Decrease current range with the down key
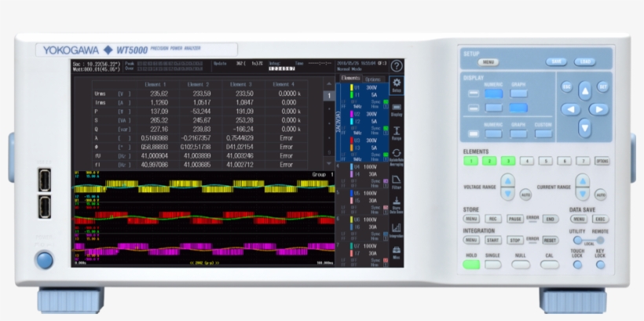The width and height of the screenshot is (644, 321). point(583,193)
